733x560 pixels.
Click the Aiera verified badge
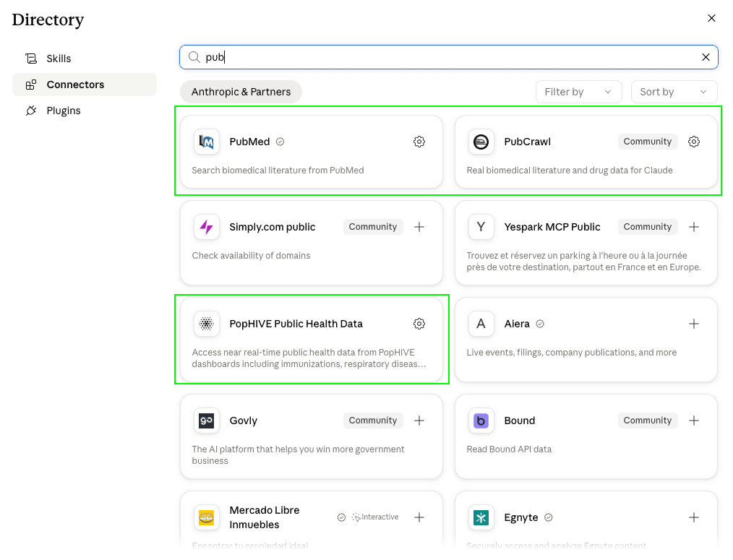540,324
